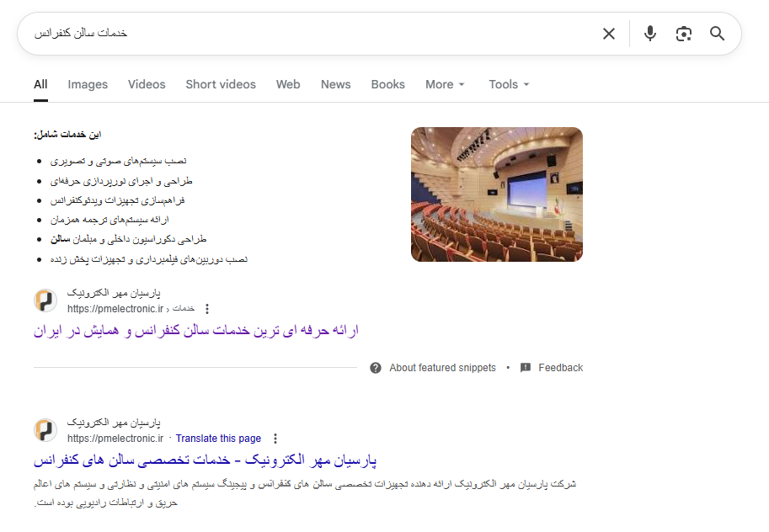Click the question mark icon by About featured snippets
Screen dimensions: 769x532
(x=376, y=368)
